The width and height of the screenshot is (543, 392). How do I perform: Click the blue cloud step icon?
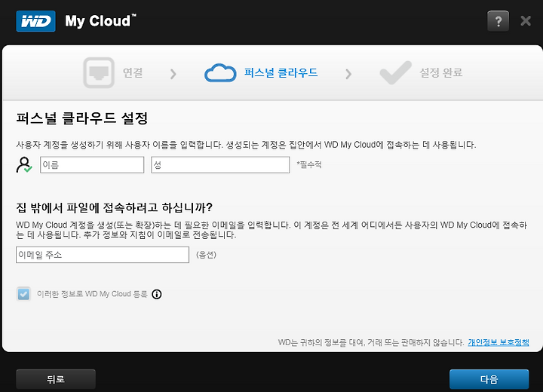[x=220, y=72]
